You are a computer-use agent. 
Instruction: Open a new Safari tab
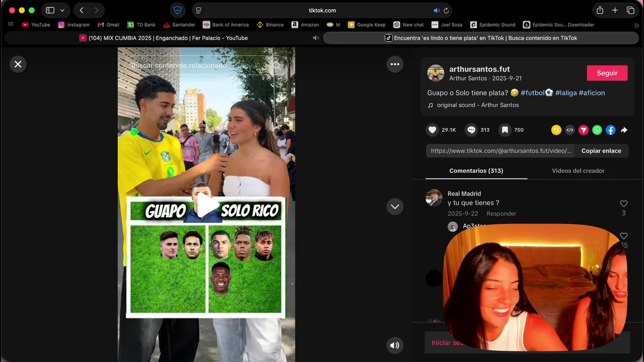click(615, 10)
